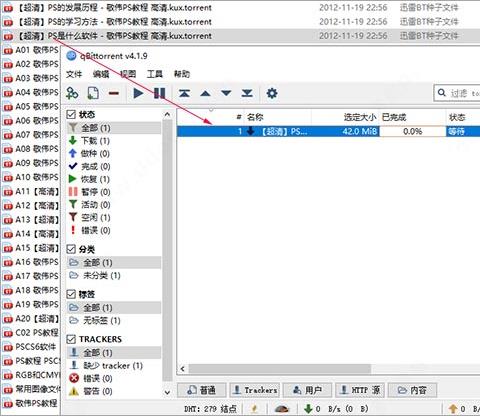
Task: Switch to the HTTP 源 tab
Action: (360, 390)
